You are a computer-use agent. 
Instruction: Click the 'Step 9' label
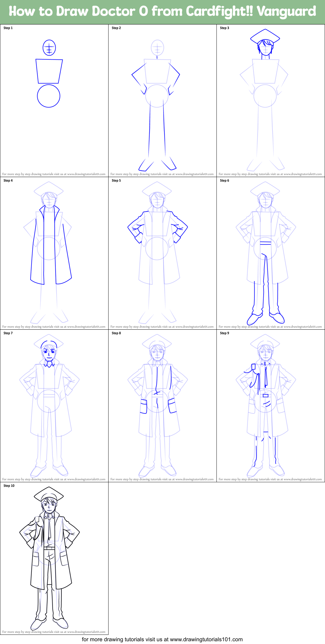tap(224, 333)
